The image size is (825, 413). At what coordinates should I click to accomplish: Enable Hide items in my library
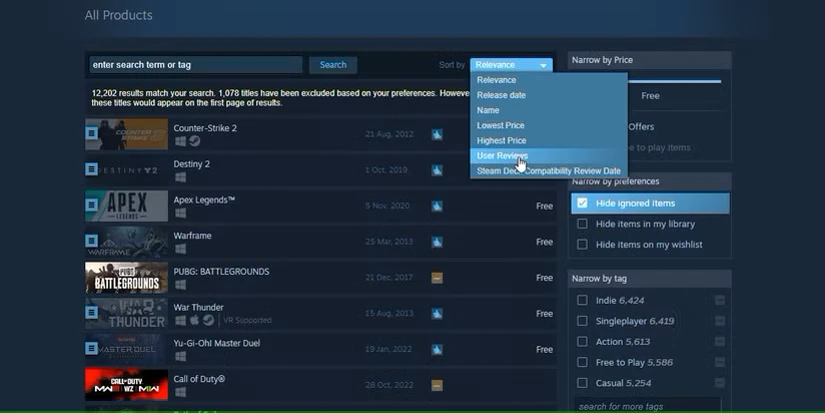(x=582, y=224)
